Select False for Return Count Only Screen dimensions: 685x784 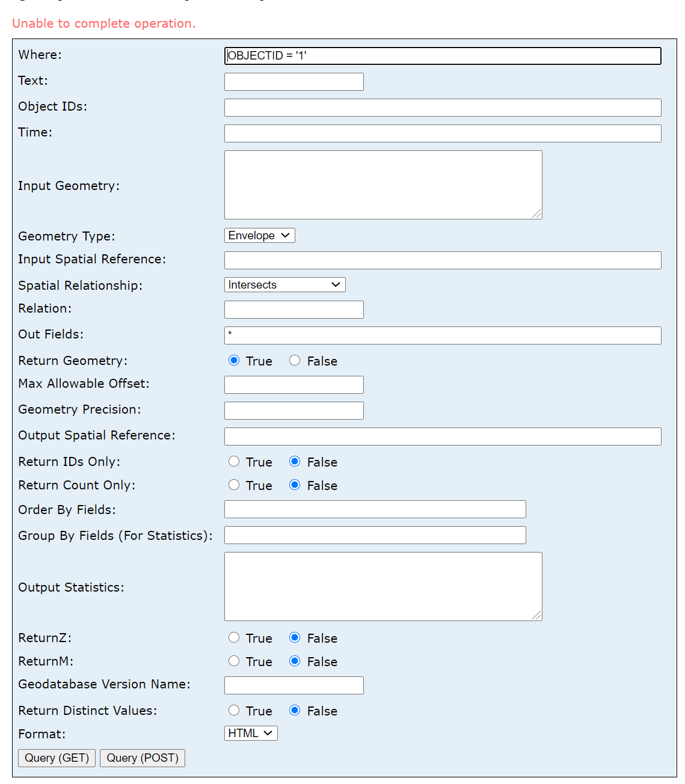coord(295,485)
